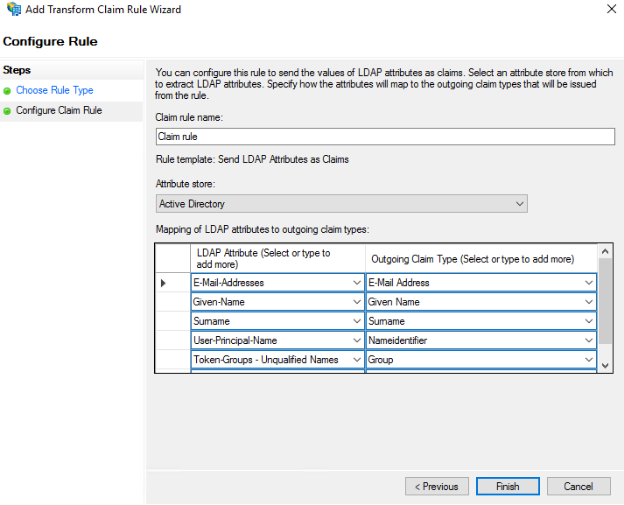
Task: Expand the Nameidentifier outgoing claim dropdown
Action: click(x=589, y=340)
